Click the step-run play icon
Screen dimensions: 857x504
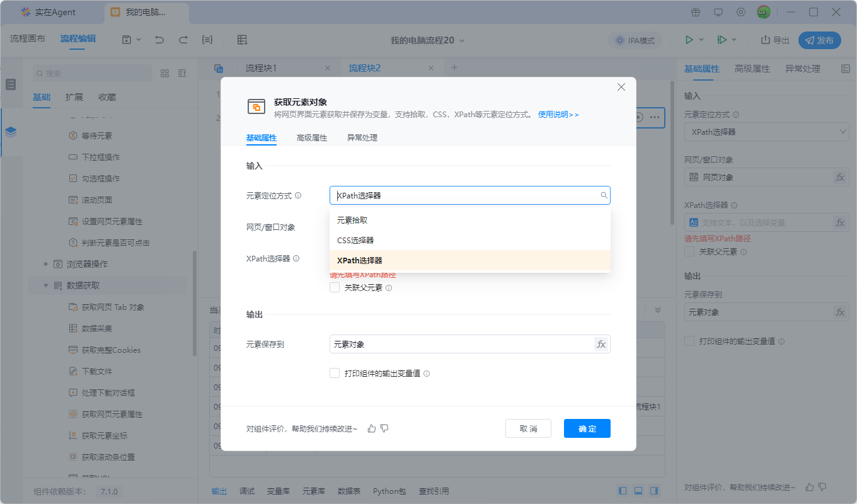(722, 40)
